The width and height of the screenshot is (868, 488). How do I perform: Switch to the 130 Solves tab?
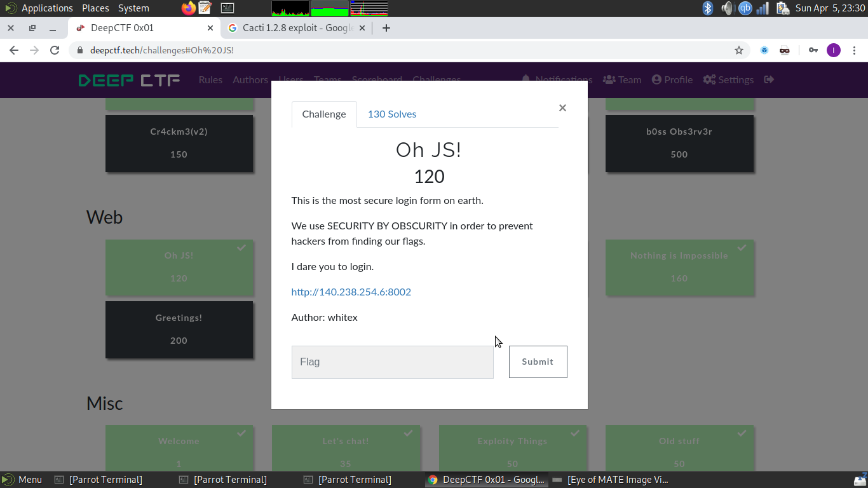pos(391,114)
